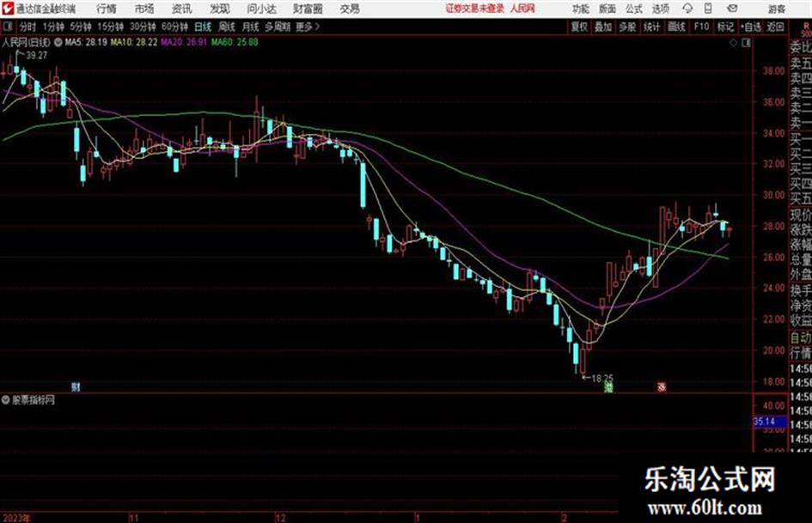This screenshot has width=812, height=523.
Task: Click the 叠加 overlay button
Action: click(603, 27)
